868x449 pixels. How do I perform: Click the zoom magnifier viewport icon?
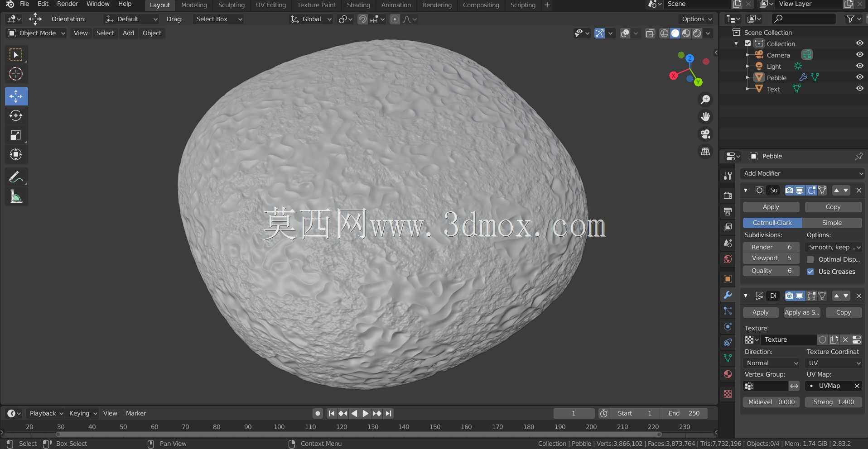tap(705, 100)
